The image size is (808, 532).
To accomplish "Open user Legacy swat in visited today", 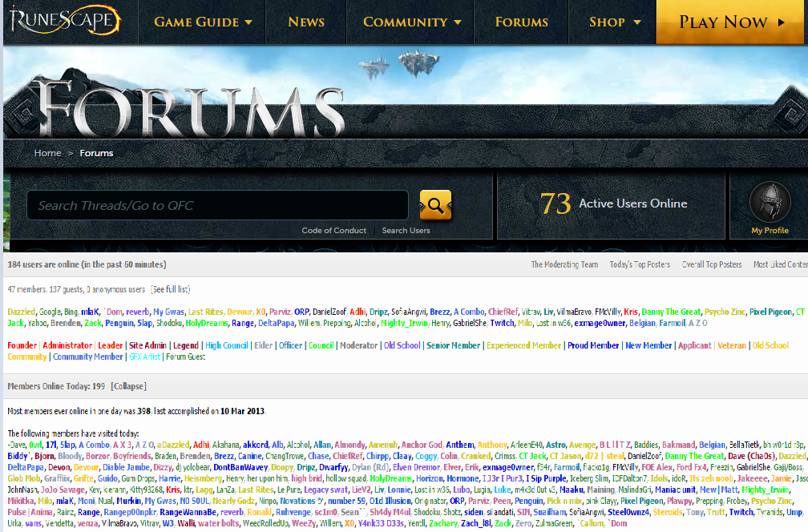I will pyautogui.click(x=327, y=490).
